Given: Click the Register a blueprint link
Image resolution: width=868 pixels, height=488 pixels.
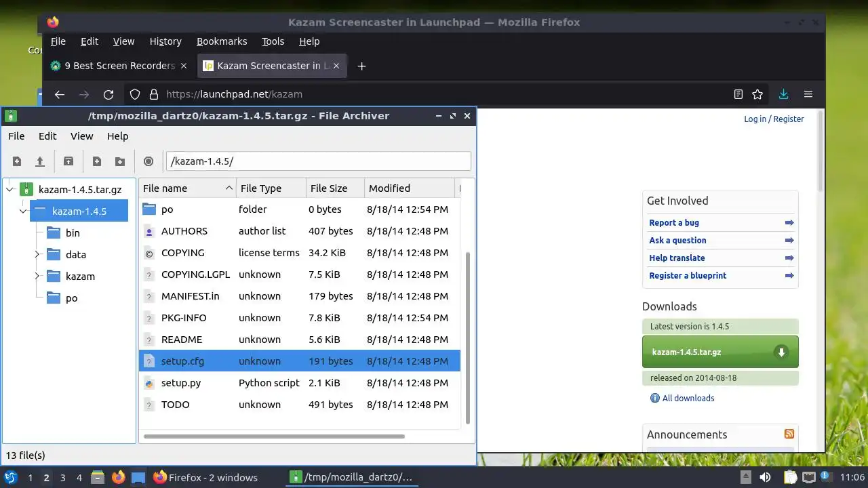Looking at the screenshot, I should [688, 275].
